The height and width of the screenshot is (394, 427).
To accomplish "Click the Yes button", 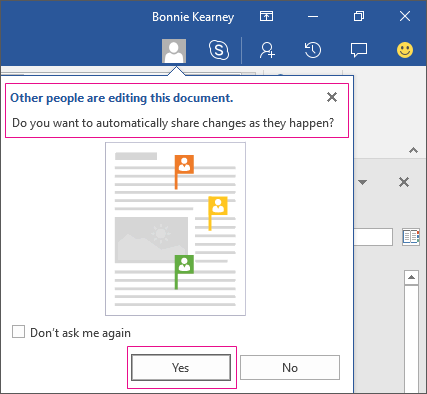I will pyautogui.click(x=181, y=368).
